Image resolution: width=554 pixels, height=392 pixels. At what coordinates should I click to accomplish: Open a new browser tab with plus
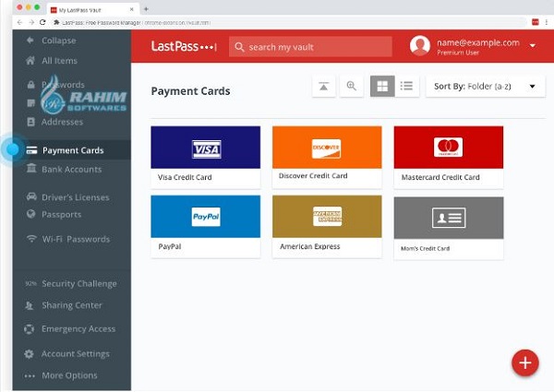(146, 9)
